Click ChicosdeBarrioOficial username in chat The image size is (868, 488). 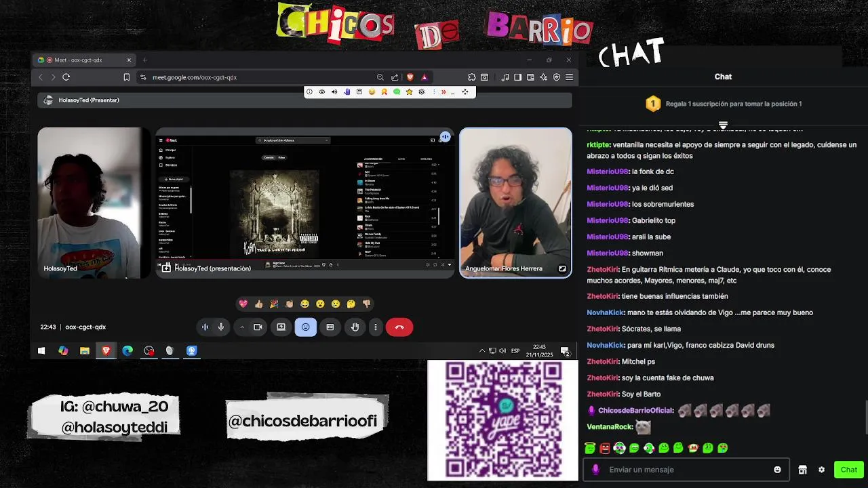635,410
